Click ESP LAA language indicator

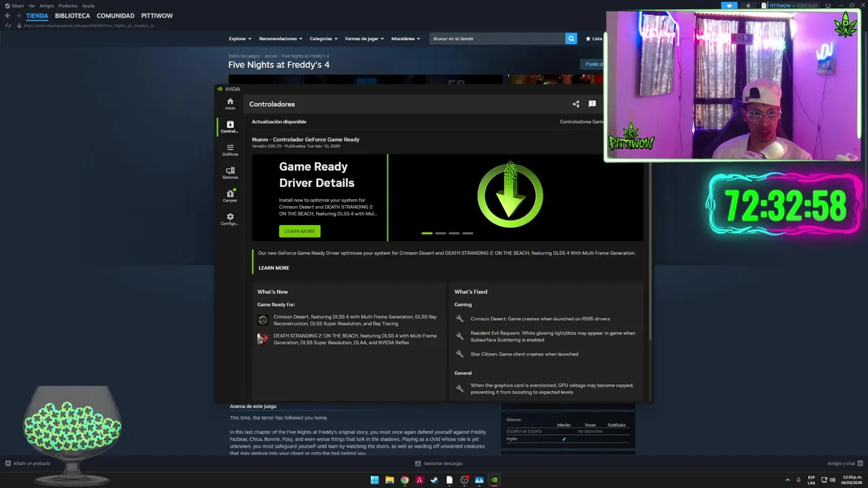(x=812, y=480)
